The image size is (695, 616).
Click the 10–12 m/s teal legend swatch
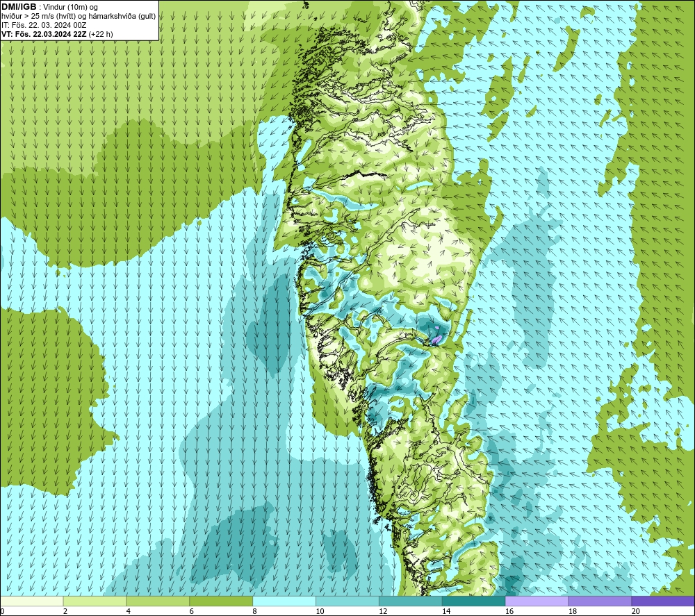pyautogui.click(x=347, y=601)
